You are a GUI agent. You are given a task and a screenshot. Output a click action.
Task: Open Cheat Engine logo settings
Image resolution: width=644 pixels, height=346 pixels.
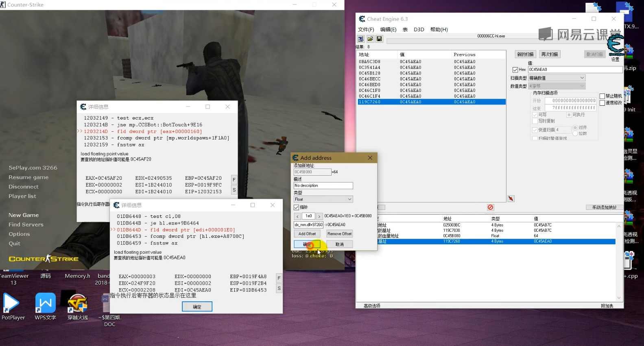pos(615,46)
